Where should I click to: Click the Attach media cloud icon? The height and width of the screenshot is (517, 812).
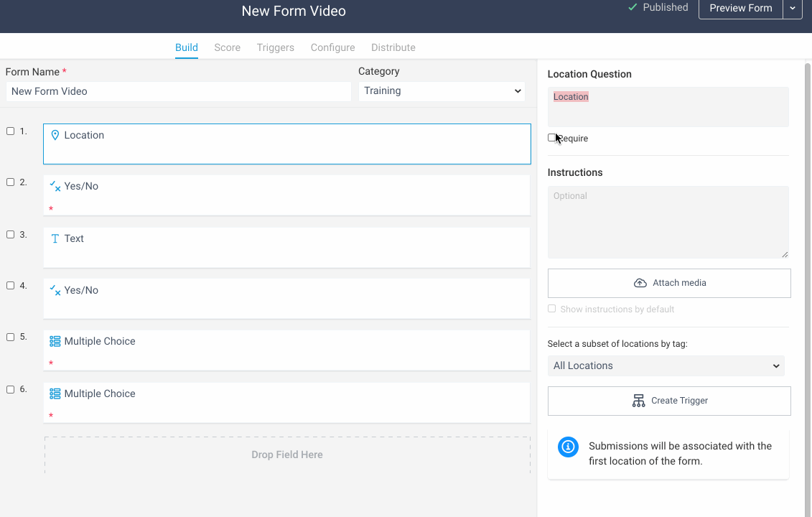pyautogui.click(x=640, y=283)
